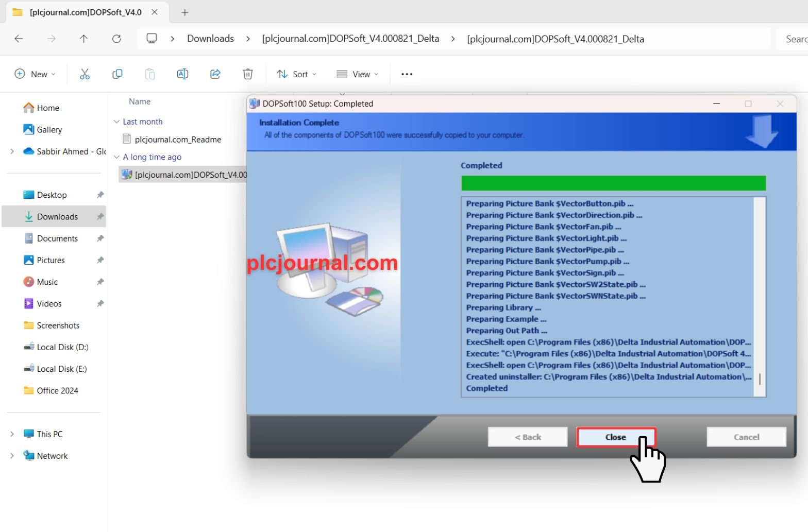Open Screenshots folder in sidebar
The image size is (808, 532).
click(52, 325)
